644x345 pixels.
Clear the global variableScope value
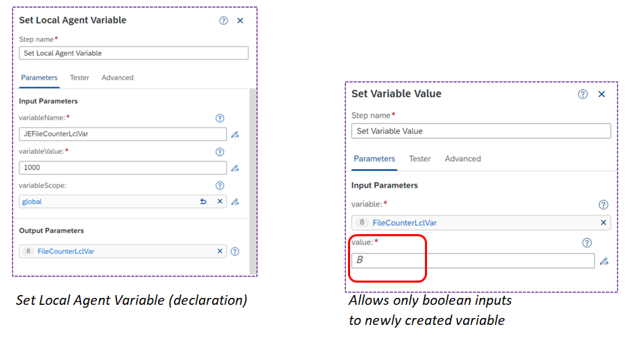click(x=220, y=202)
